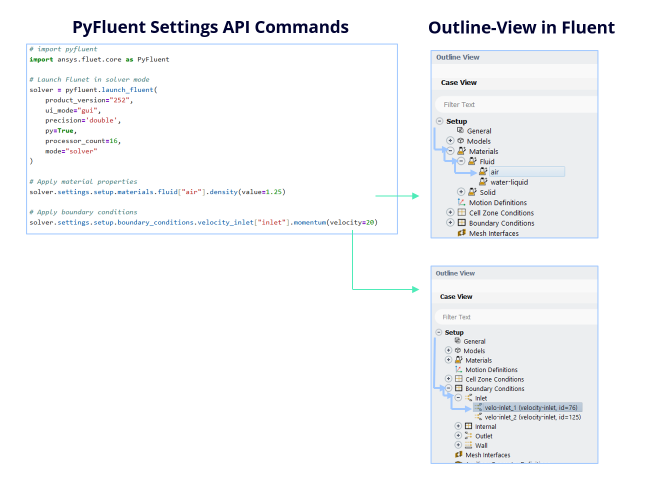The width and height of the screenshot is (647, 481).
Task: Click the Inlet group icon
Action: click(x=468, y=398)
